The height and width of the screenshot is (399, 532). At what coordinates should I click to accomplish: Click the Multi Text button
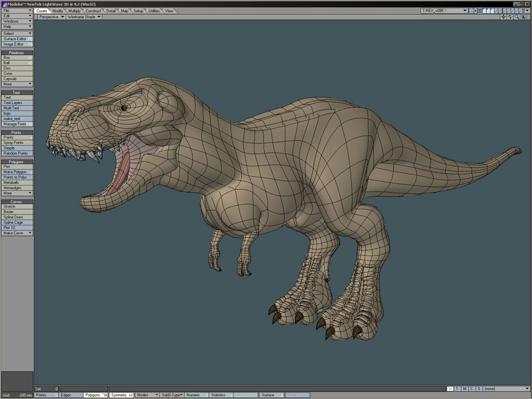click(17, 108)
